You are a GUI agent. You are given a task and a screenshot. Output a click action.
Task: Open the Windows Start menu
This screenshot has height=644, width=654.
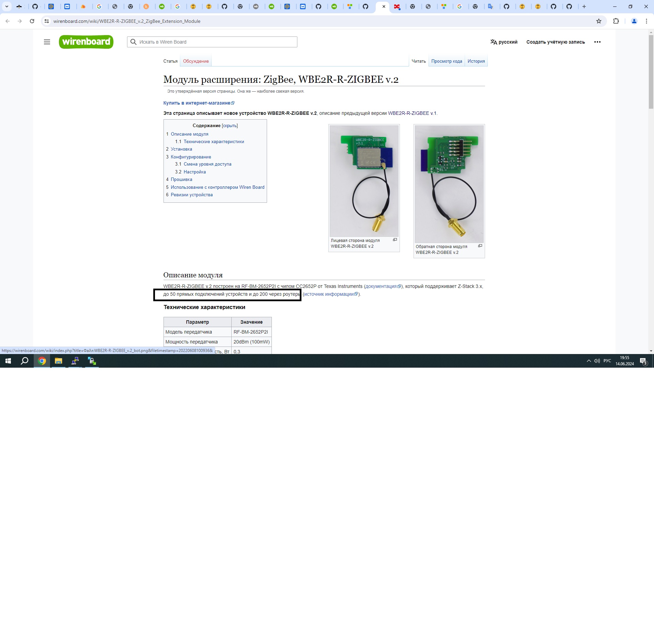(8, 361)
